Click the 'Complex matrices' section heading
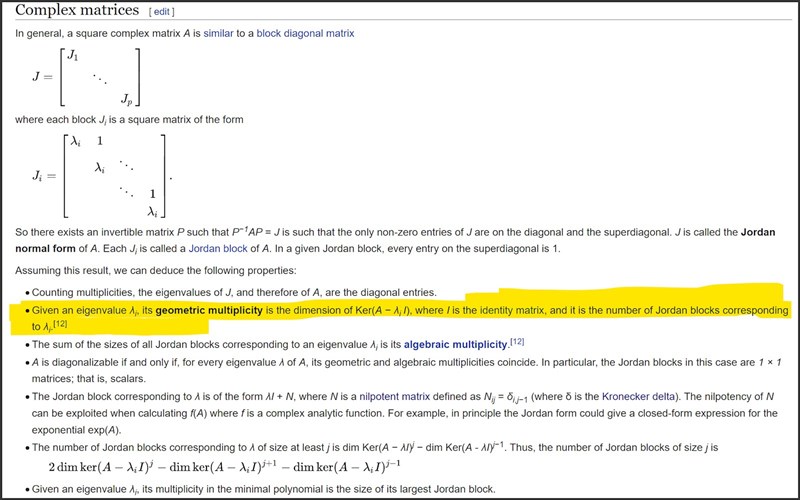Screen dimensions: 800x500 pyautogui.click(x=77, y=12)
